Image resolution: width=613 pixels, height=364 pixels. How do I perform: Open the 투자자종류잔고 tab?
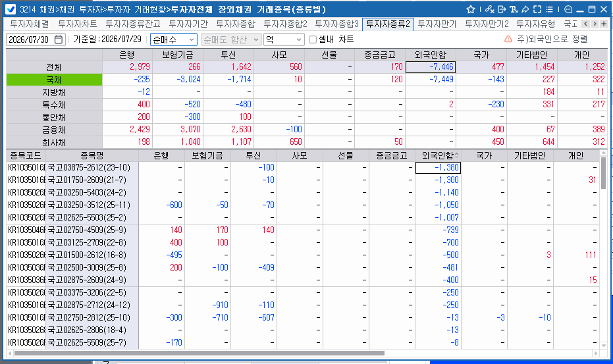click(x=133, y=24)
